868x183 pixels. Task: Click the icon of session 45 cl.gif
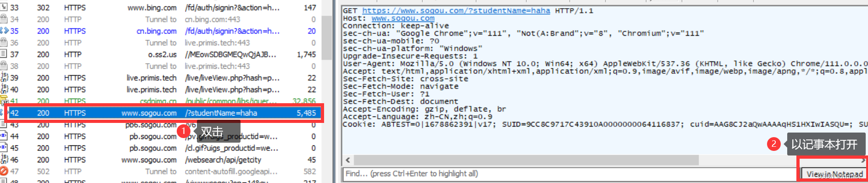pyautogui.click(x=4, y=148)
